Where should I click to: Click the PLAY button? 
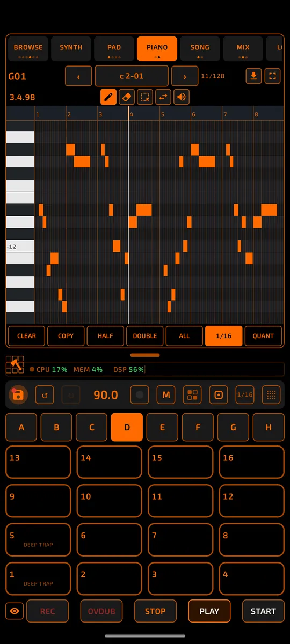(209, 611)
